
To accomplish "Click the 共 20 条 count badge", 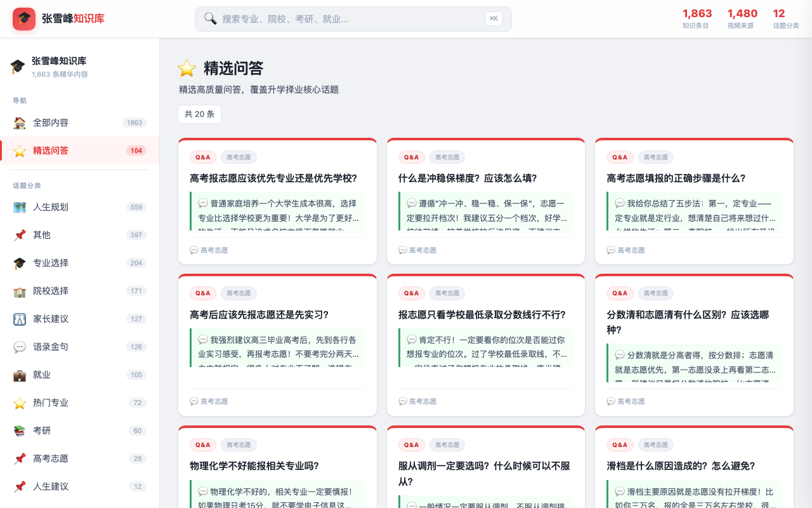I will [199, 114].
